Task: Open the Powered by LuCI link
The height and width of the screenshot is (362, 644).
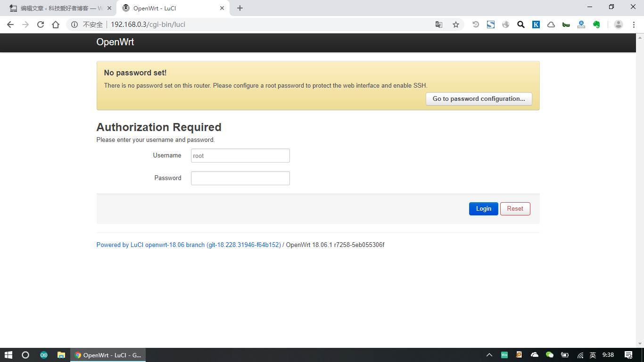Action: click(x=189, y=245)
